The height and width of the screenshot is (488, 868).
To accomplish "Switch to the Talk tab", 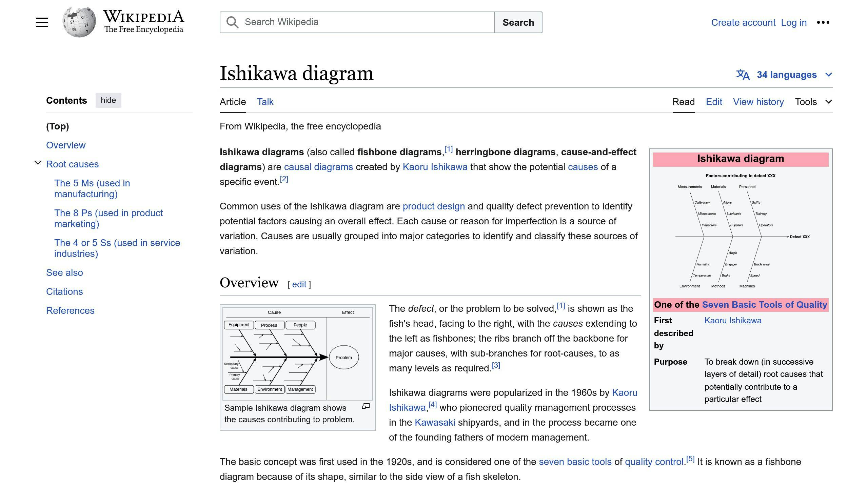I will click(x=265, y=102).
